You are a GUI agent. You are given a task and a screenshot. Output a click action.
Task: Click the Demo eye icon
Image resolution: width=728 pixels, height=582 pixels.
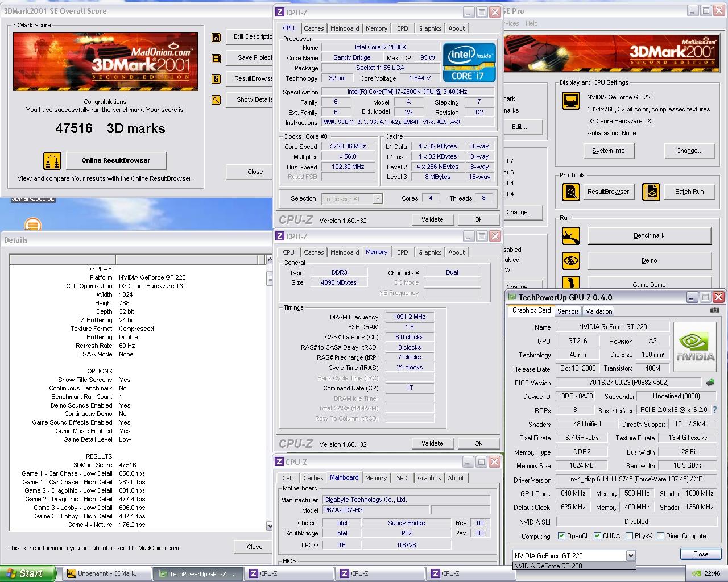pyautogui.click(x=570, y=261)
